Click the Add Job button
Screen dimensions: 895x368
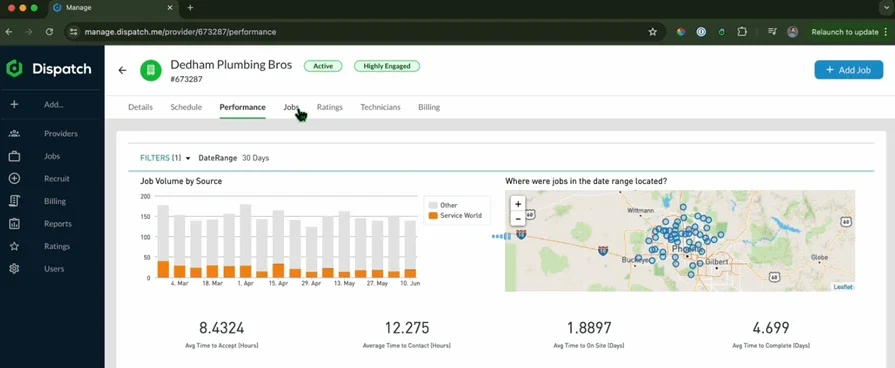click(849, 70)
